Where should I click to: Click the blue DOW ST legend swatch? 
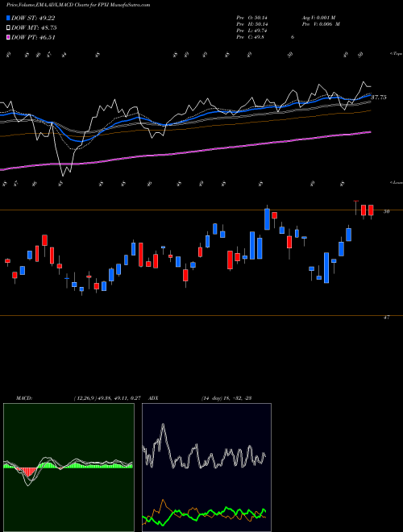tap(8, 18)
